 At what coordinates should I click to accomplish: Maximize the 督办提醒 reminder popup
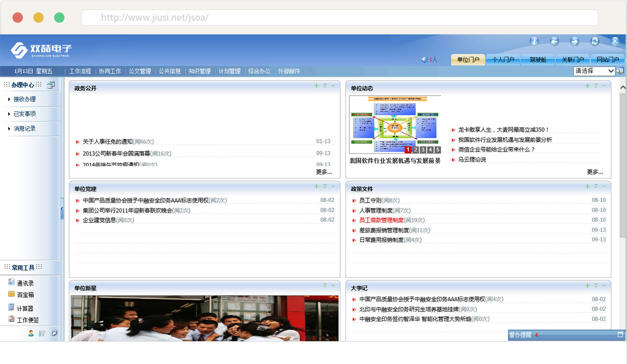click(620, 335)
